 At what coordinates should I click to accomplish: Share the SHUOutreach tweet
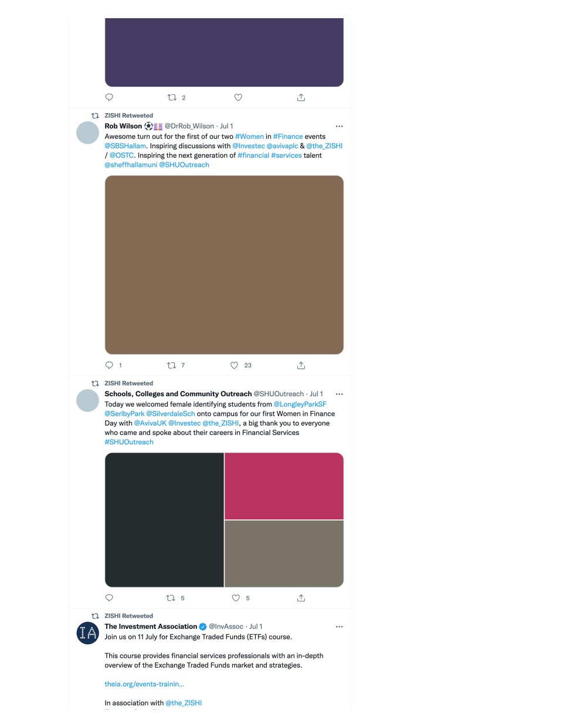click(301, 598)
